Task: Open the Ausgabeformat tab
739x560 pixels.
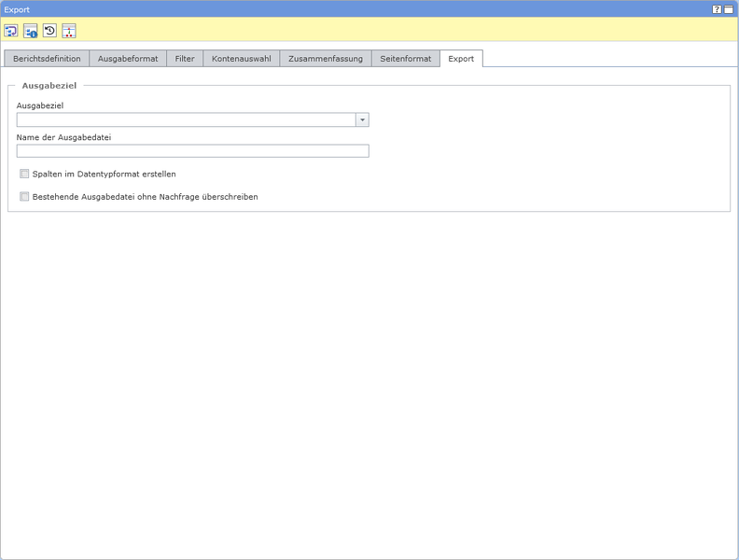Action: (x=128, y=59)
